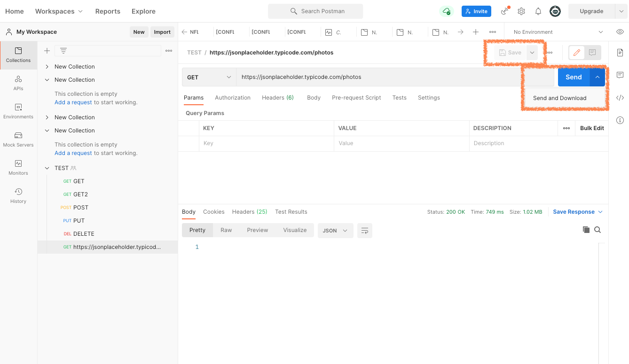Image resolution: width=629 pixels, height=364 pixels.
Task: Open the settings gear icon
Action: 521,11
